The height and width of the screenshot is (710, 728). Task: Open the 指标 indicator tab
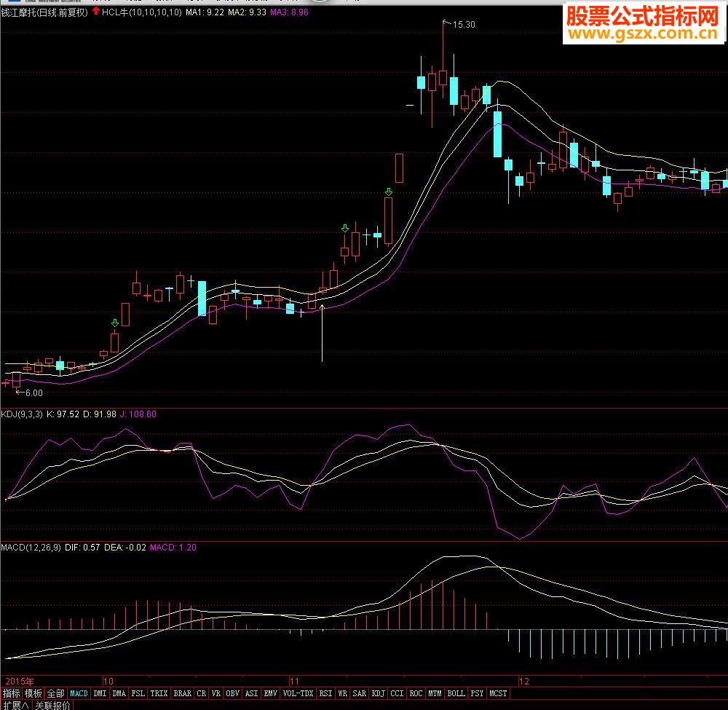pos(11,693)
